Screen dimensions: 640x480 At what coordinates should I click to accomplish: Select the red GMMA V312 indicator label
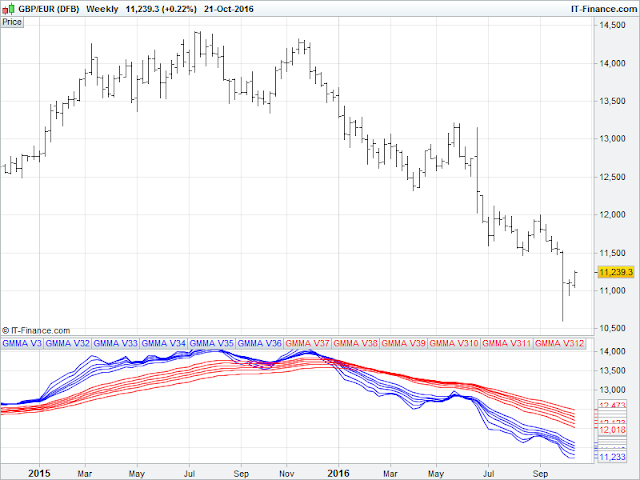(x=560, y=344)
